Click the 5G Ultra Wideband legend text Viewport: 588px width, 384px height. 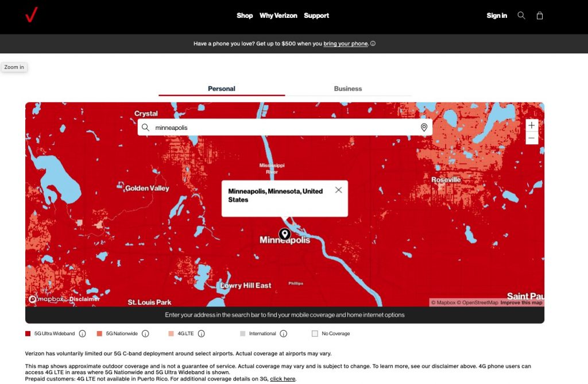55,333
